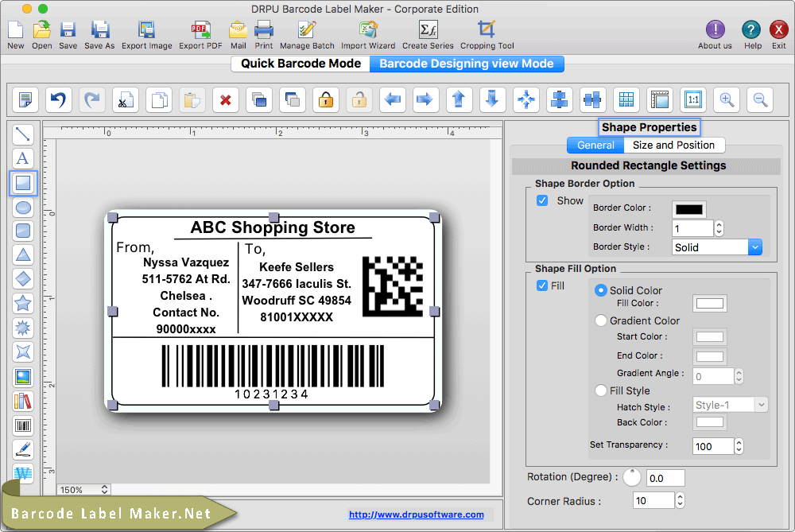
Task: Choose the Fill Style radio option
Action: (601, 390)
